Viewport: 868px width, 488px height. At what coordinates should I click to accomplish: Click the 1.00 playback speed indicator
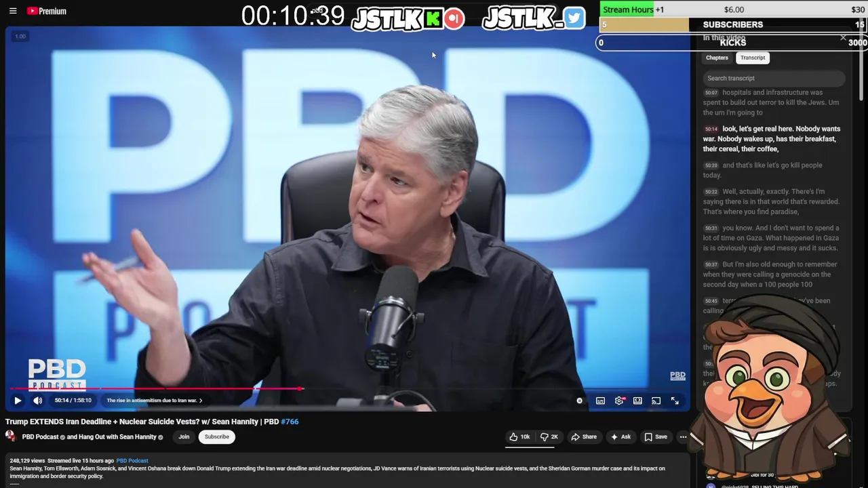click(20, 37)
